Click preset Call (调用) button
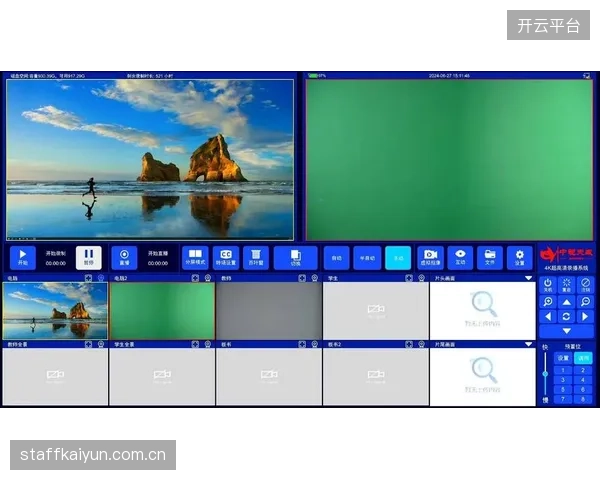The width and height of the screenshot is (600, 480). click(x=584, y=358)
